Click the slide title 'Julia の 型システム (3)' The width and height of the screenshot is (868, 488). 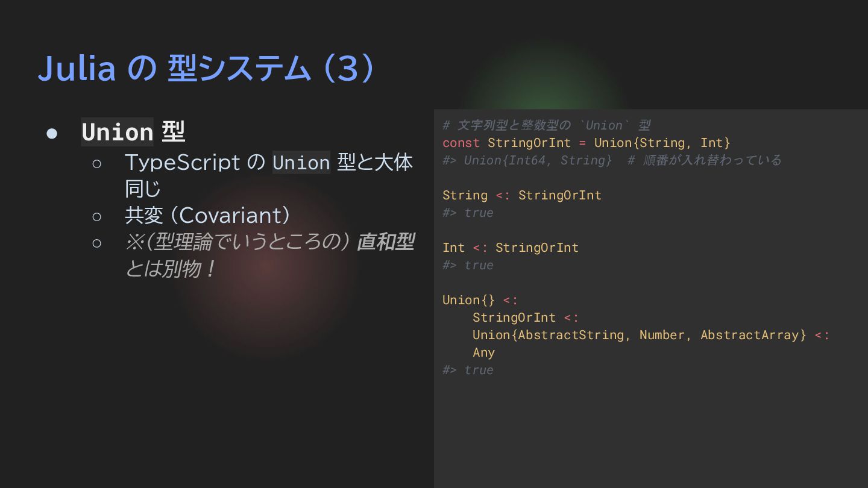(x=207, y=69)
